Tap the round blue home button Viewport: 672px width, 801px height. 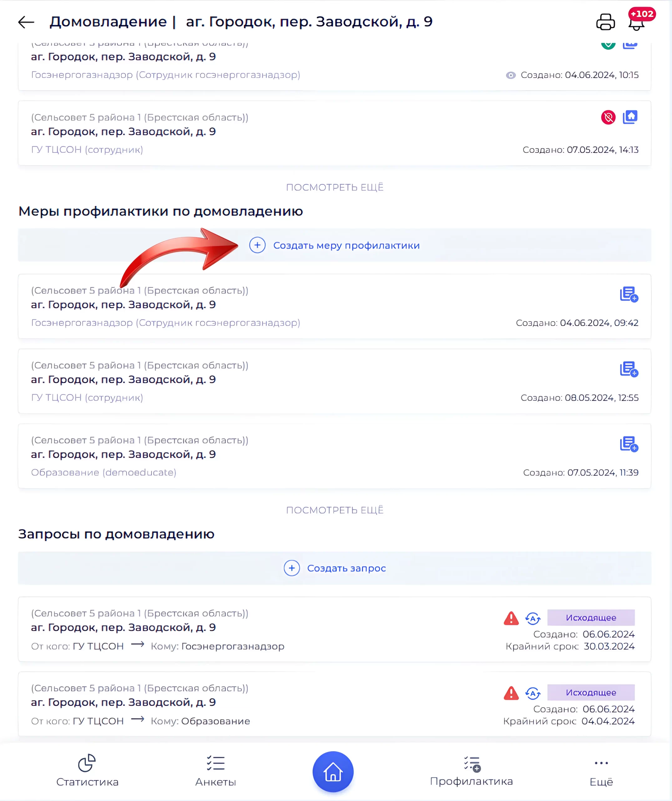[x=333, y=771]
